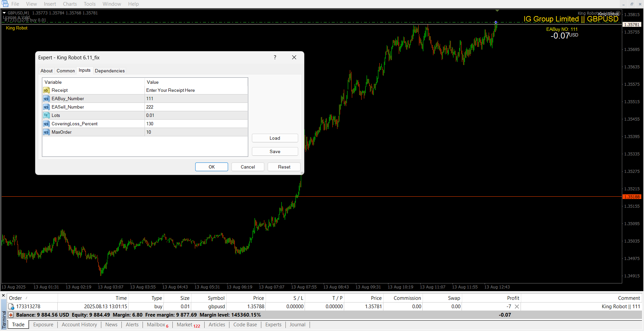The width and height of the screenshot is (644, 331).
Task: Click the Lots decimal type icon
Action: pos(46,115)
